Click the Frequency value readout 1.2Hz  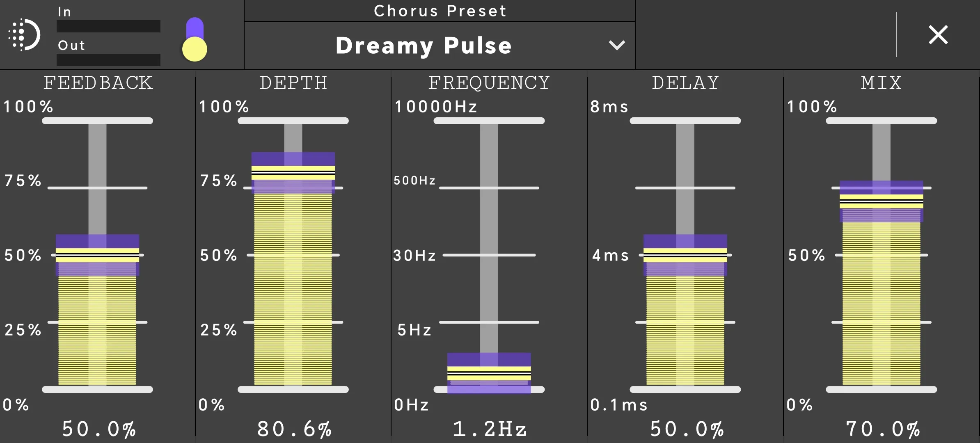coord(490,429)
